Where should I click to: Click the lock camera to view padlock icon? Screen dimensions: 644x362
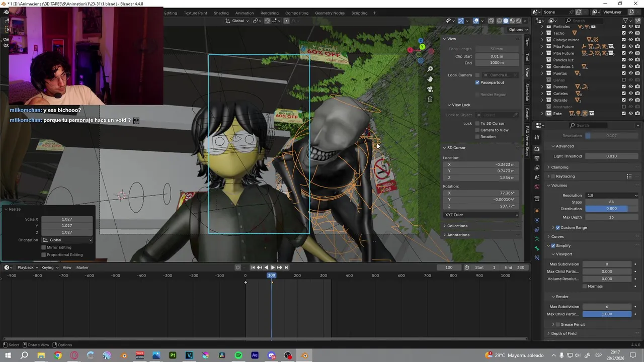tap(430, 100)
